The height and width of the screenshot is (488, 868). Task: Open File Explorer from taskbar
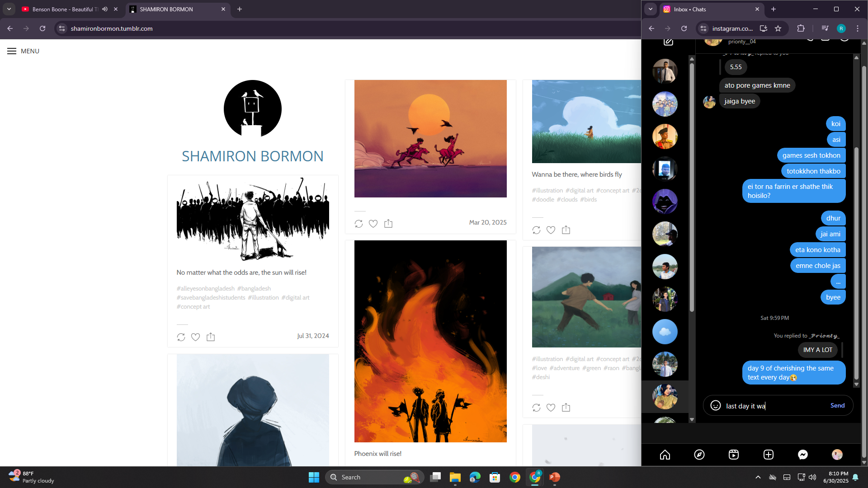[x=455, y=477]
